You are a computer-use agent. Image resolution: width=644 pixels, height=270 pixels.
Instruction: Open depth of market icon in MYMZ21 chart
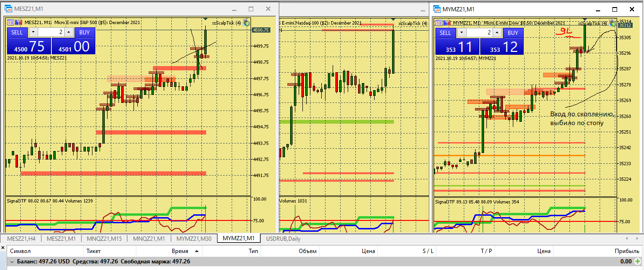point(447,23)
